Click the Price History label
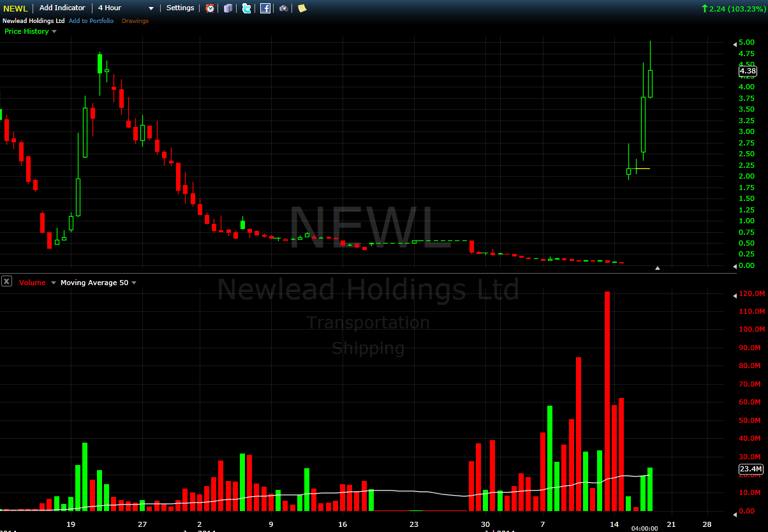Screen dimensions: 768x532 pyautogui.click(x=26, y=31)
